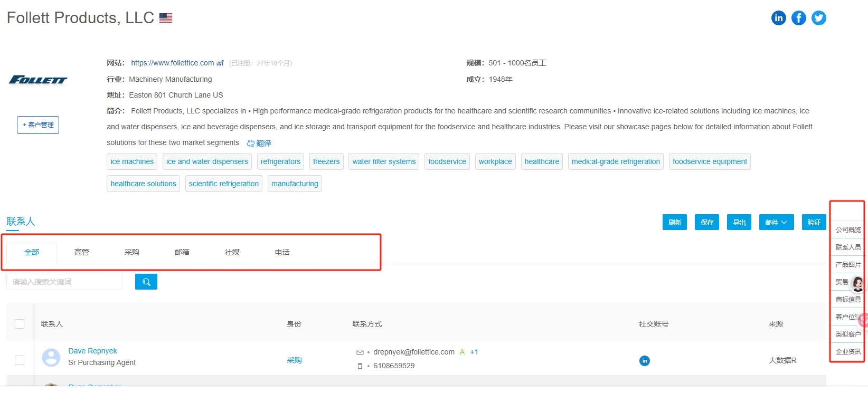Click Dave Repnyek's avatar icon
Screen dimensions: 868x393
coord(51,358)
